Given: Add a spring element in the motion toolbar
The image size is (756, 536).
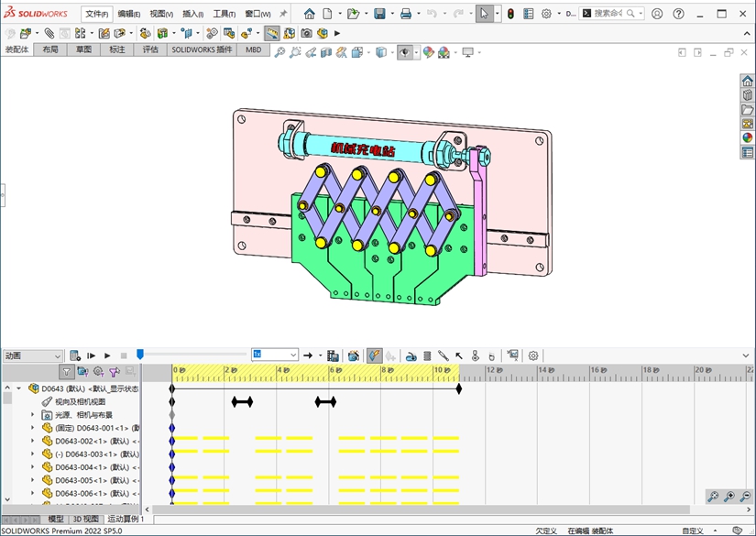Looking at the screenshot, I should pyautogui.click(x=427, y=356).
